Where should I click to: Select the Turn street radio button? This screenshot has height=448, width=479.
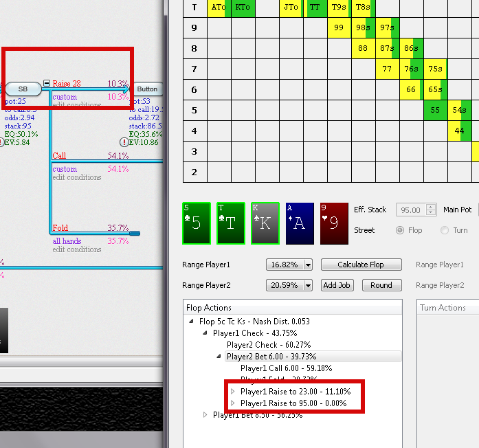point(445,230)
